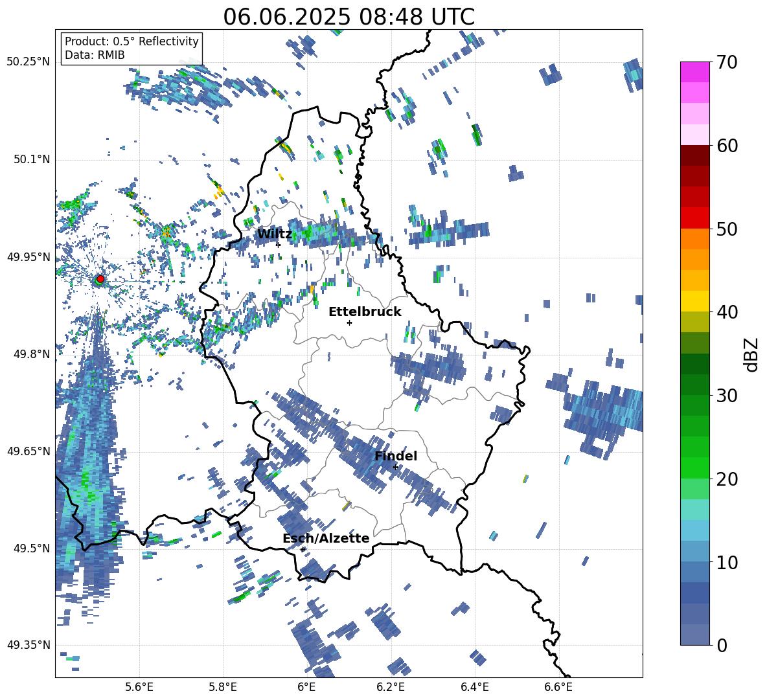767x700 pixels.
Task: Click the colorbar tick value 50
Action: point(727,229)
